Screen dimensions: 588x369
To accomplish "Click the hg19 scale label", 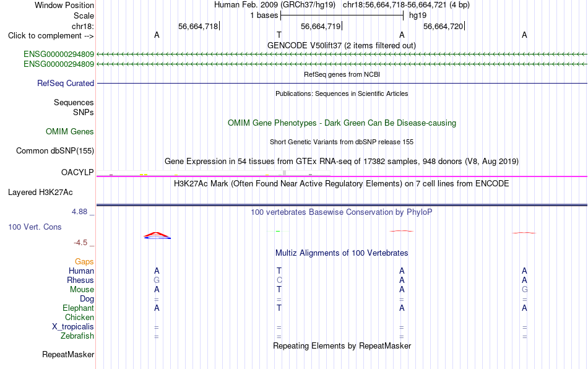I will (417, 15).
